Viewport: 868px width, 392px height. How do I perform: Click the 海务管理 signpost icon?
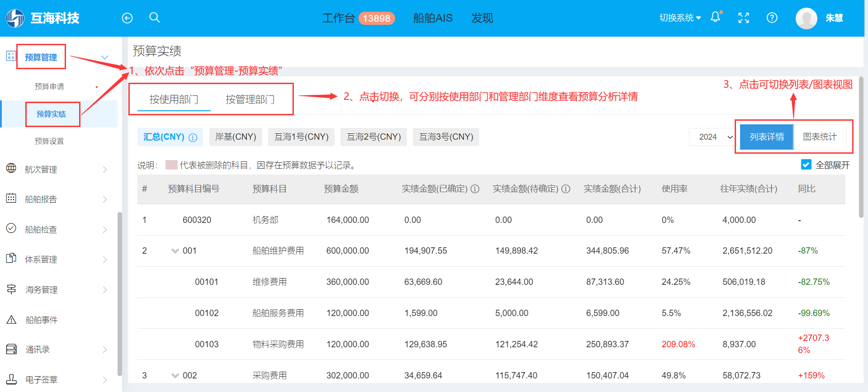11,288
